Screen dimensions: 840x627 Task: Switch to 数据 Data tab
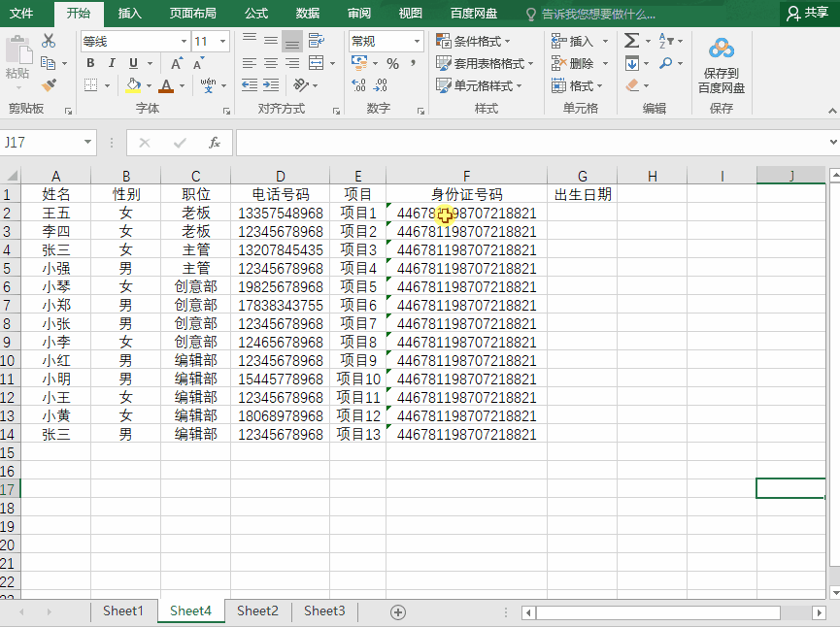pos(308,14)
